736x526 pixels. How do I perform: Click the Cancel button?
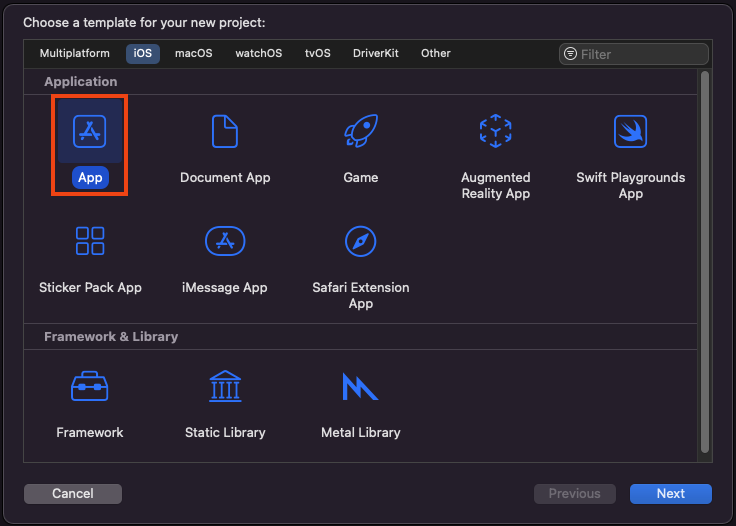[x=73, y=494]
